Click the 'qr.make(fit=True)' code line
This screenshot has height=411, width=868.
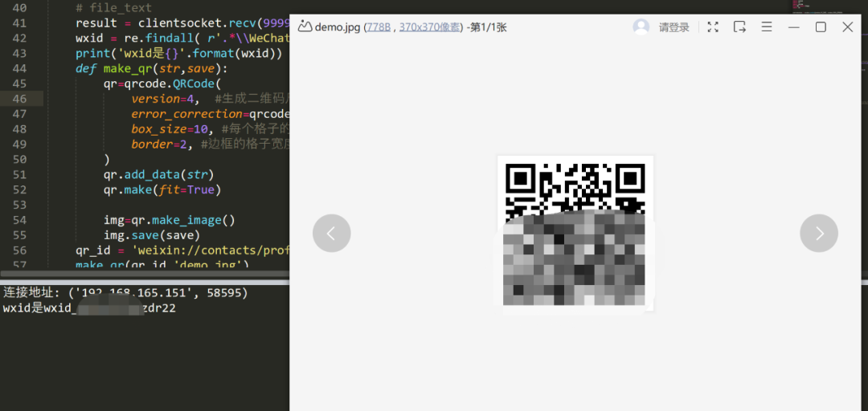(162, 189)
